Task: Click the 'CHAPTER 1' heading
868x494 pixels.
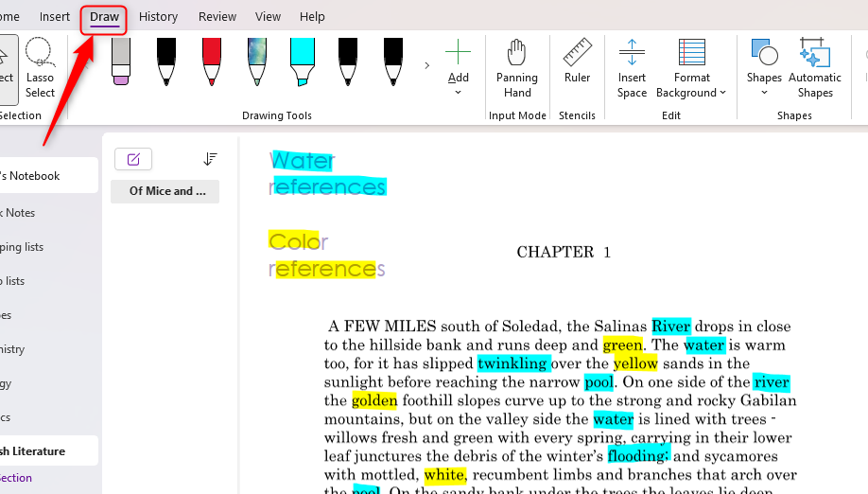Action: (564, 252)
